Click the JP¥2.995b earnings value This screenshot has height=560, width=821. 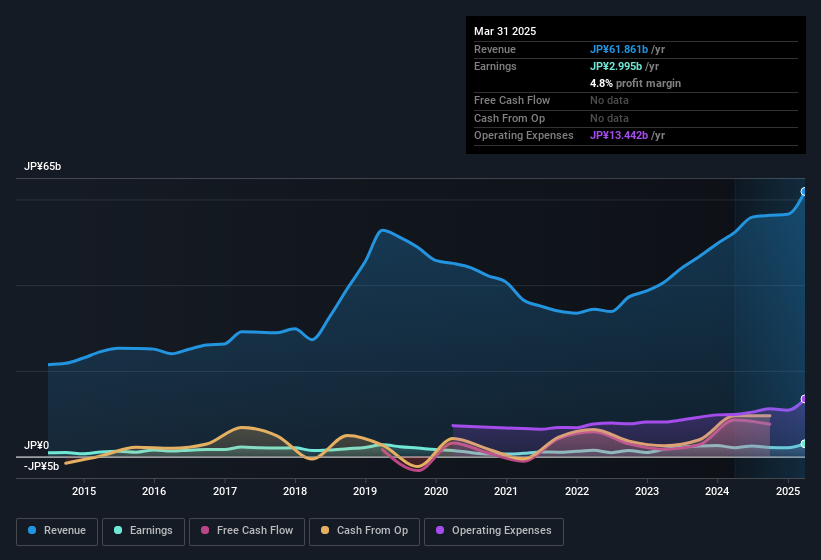(x=616, y=66)
